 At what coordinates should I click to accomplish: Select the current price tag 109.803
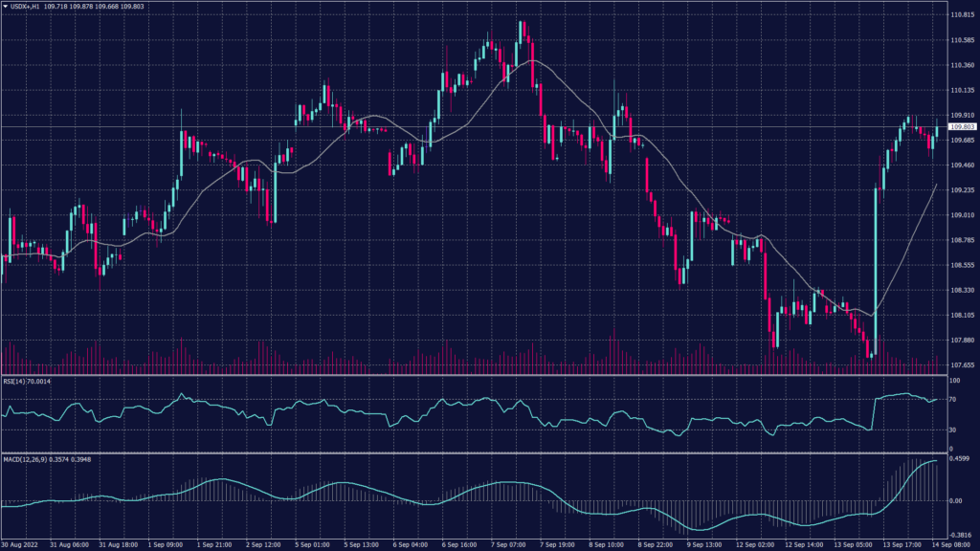point(962,126)
